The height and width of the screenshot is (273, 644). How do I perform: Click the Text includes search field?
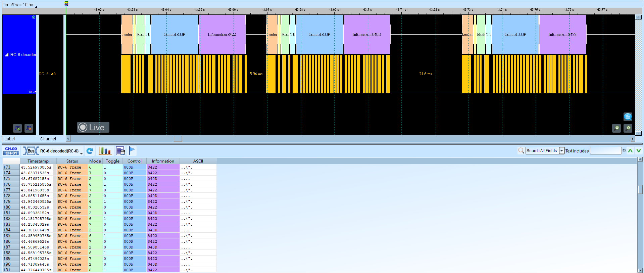click(x=606, y=151)
